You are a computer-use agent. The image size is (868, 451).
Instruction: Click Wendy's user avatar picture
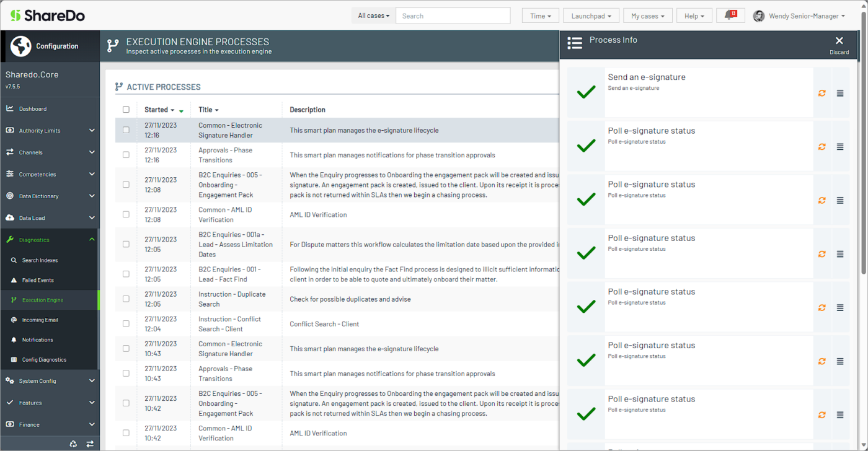[759, 16]
